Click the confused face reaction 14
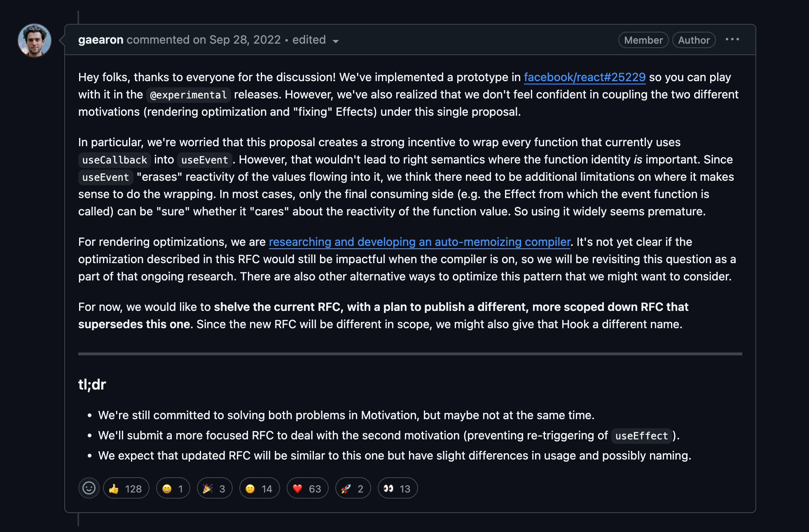This screenshot has width=809, height=532. [x=260, y=488]
